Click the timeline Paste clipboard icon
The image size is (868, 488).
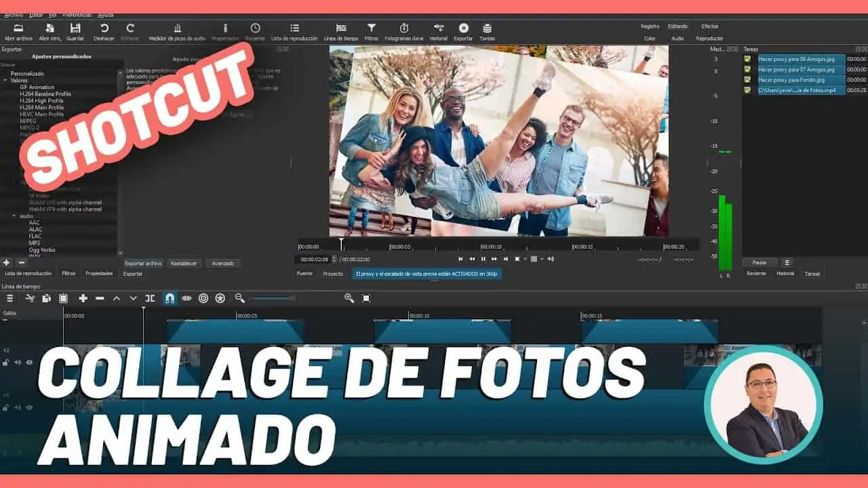(63, 298)
